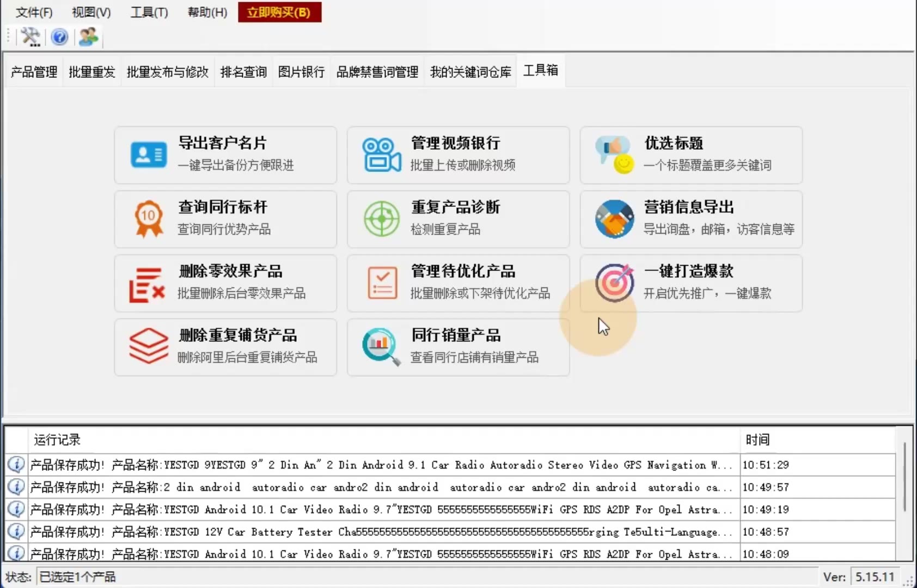Viewport: 917px width, 588px height.
Task: Click the 同行销量产品 magnifier chart icon
Action: click(x=381, y=347)
